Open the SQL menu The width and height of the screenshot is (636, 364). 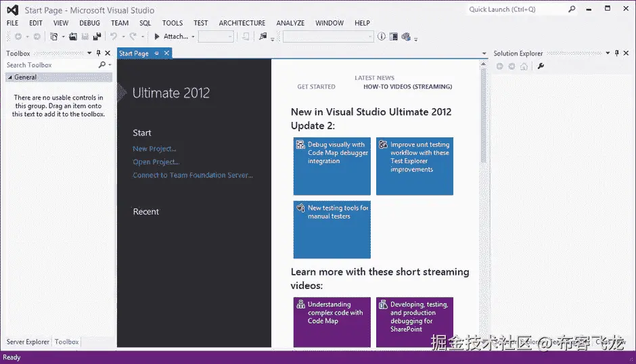tap(145, 23)
